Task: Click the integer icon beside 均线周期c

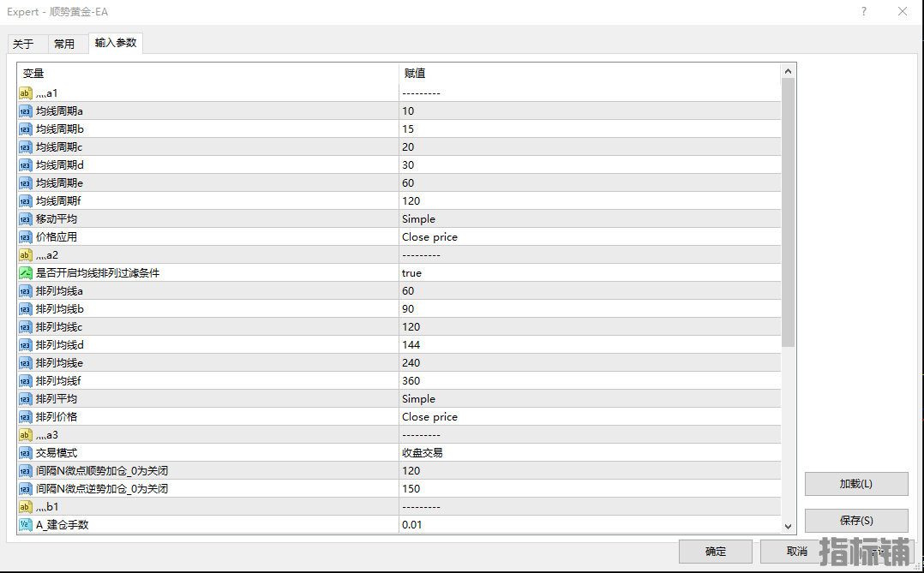Action: [x=26, y=147]
